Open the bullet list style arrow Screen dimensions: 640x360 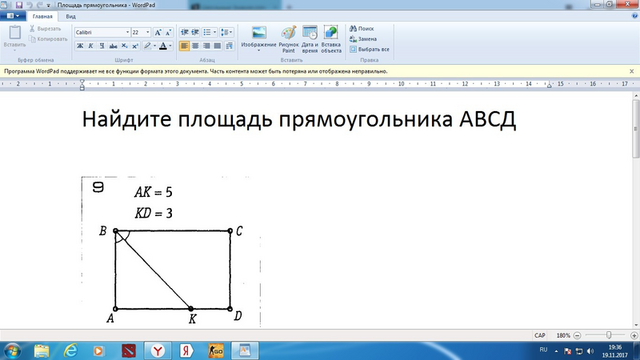pos(215,32)
